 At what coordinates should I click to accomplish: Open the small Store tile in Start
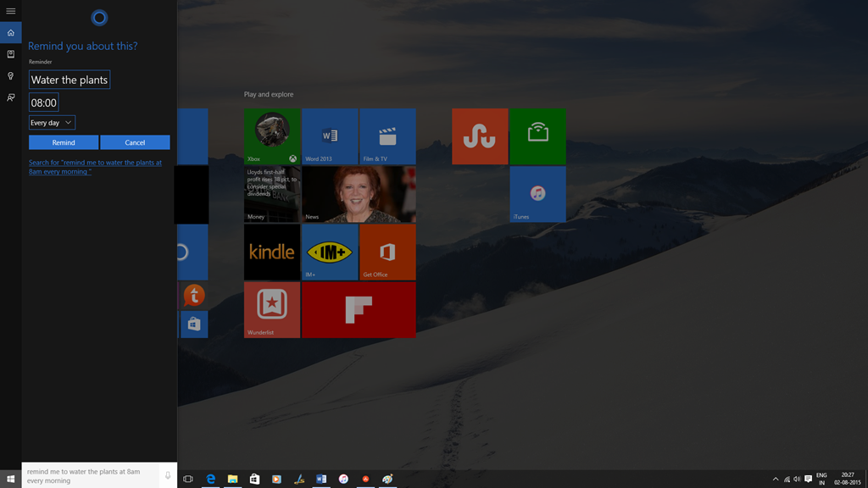[x=194, y=324]
